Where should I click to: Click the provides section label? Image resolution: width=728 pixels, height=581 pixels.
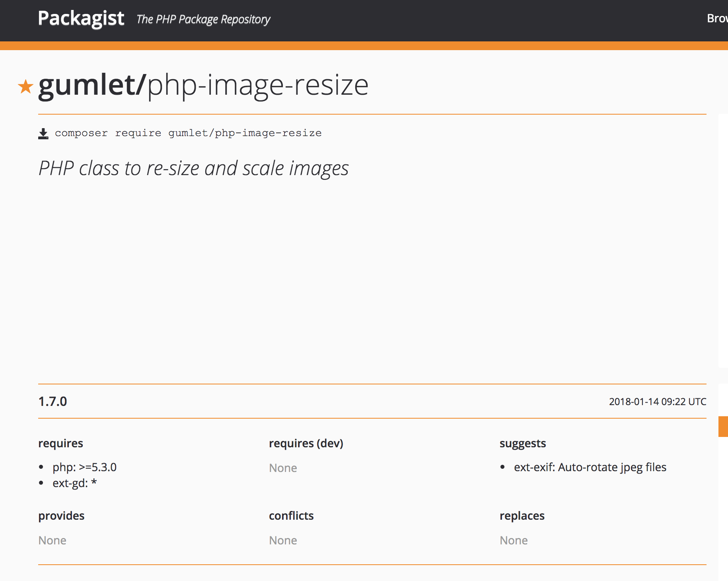[61, 515]
